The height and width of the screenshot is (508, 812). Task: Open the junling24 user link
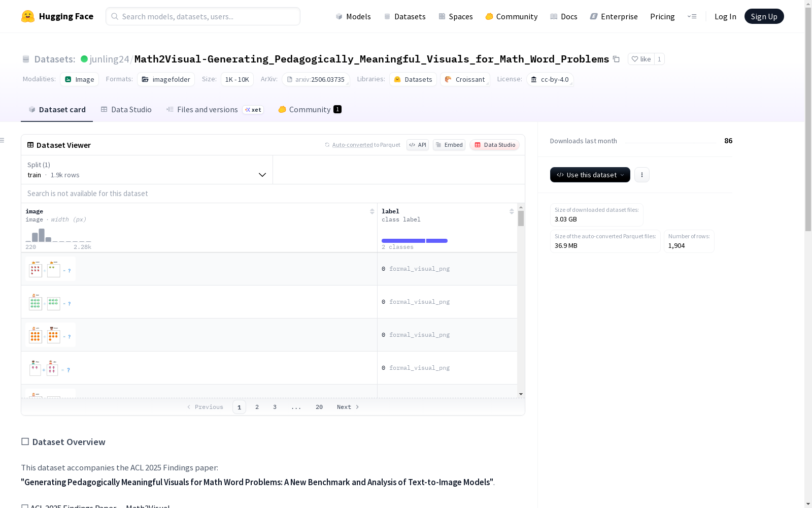tap(109, 59)
